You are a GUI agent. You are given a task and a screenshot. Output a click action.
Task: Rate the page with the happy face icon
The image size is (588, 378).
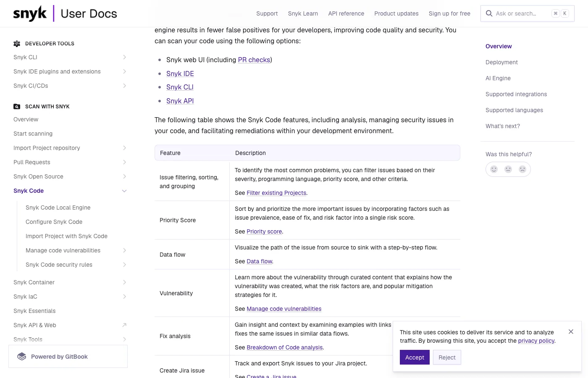pos(494,169)
